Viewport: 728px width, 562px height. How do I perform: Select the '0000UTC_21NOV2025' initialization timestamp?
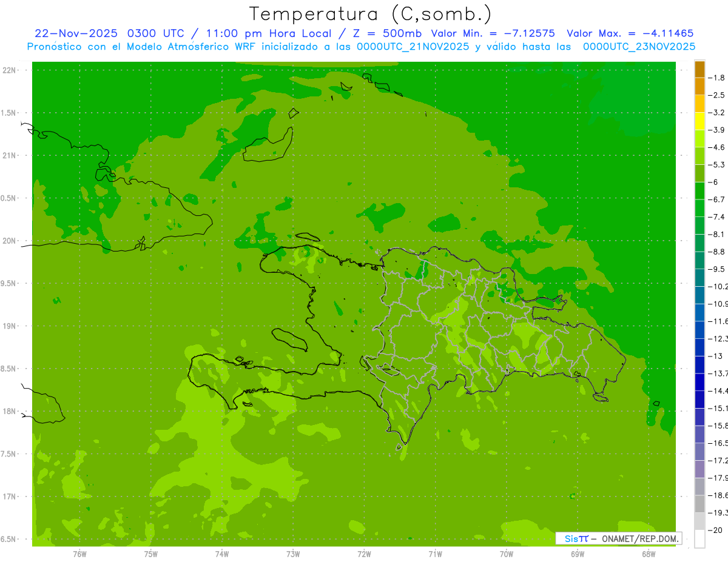[x=411, y=47]
